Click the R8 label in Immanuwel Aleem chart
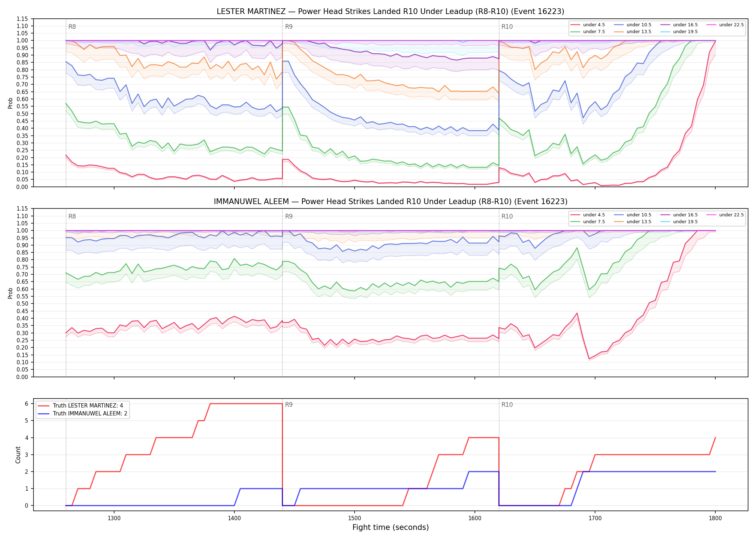The width and height of the screenshot is (756, 540). [x=72, y=216]
